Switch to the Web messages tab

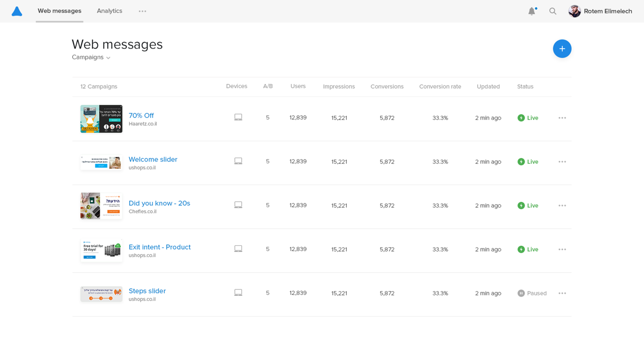point(59,11)
